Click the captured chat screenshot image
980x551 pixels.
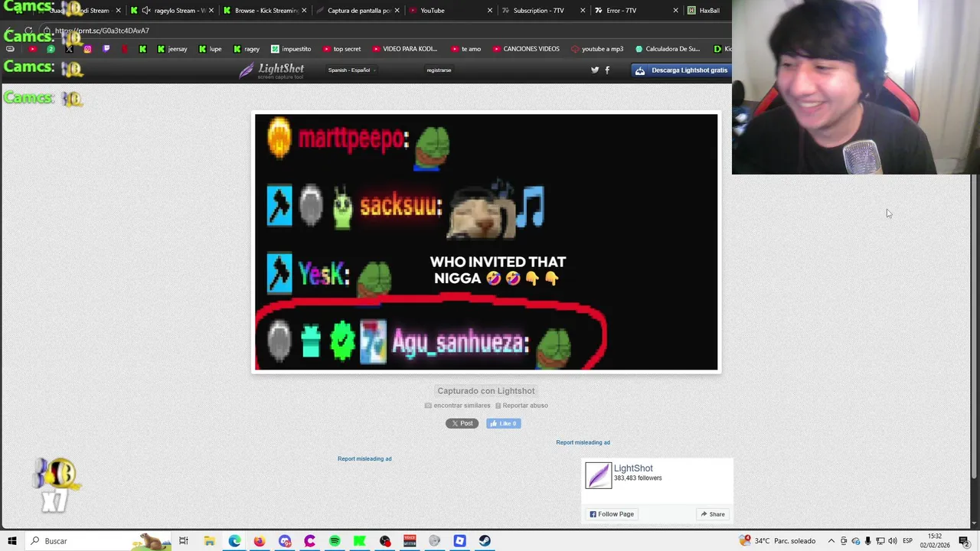486,242
